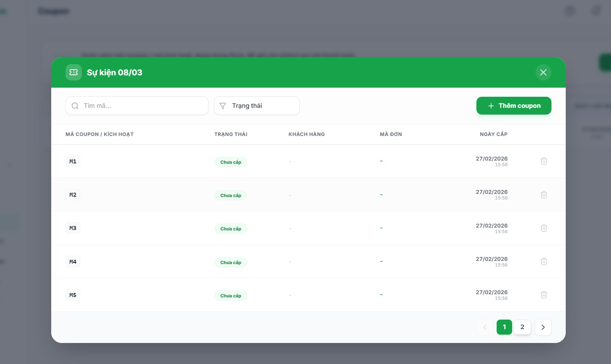Go to next page using right chevron
Screen dimensions: 611x364
[x=543, y=327]
